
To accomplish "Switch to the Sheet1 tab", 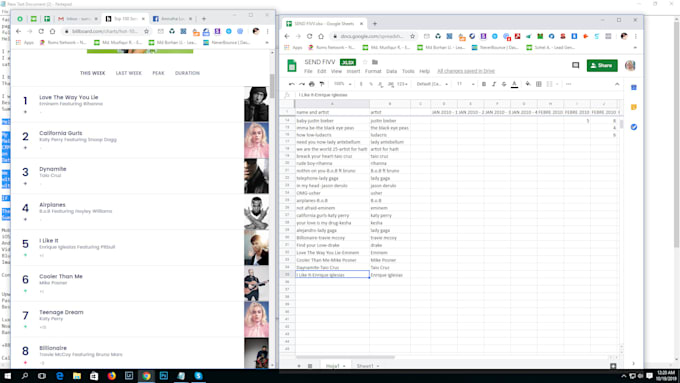I will [365, 366].
